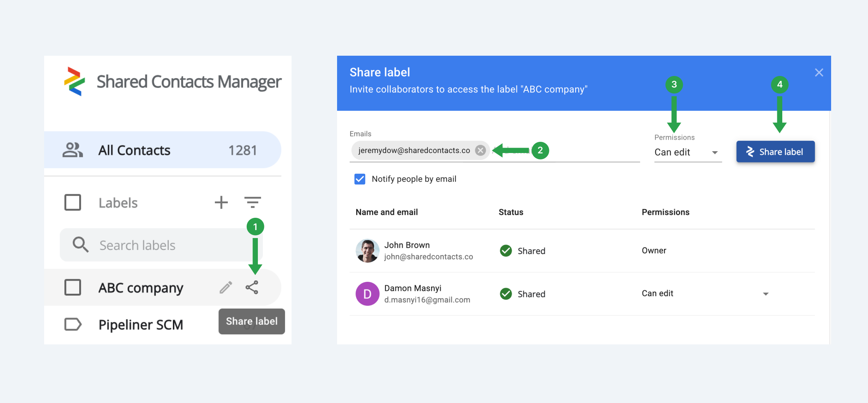Edit ABC company with pencil icon
The width and height of the screenshot is (868, 403).
coord(226,288)
